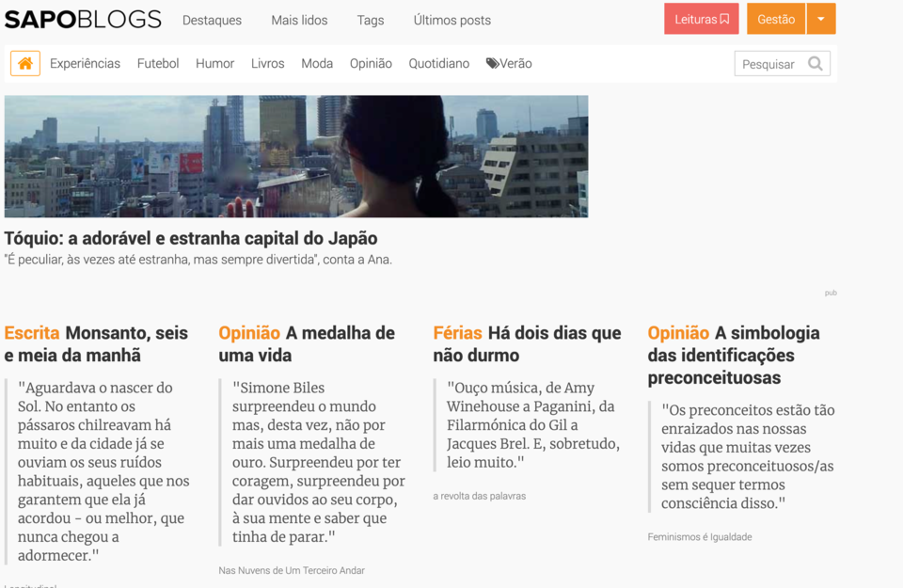Go to Mais lidos

[x=299, y=20]
